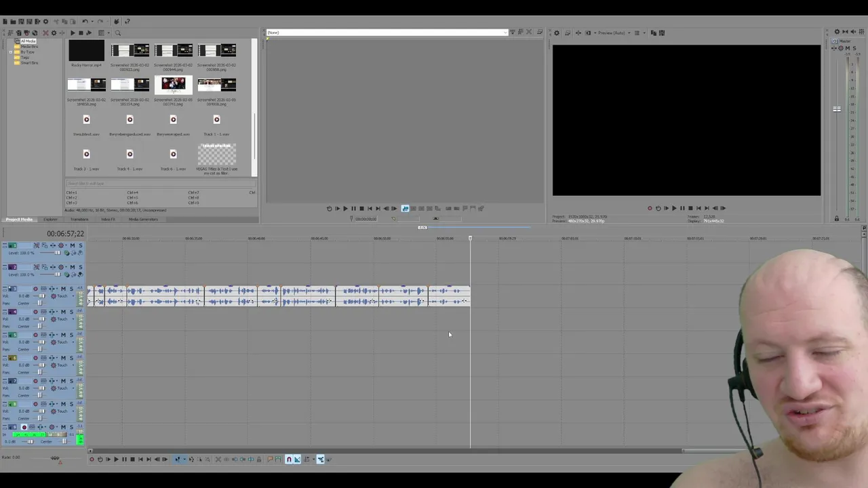Open Project Properties gear in main toolbar
The width and height of the screenshot is (868, 488).
(x=45, y=22)
